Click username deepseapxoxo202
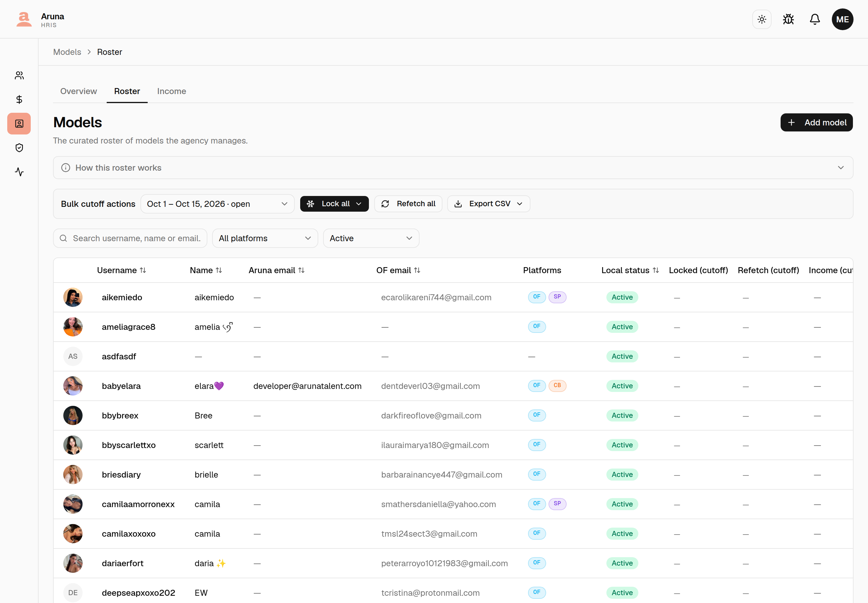 pos(139,593)
